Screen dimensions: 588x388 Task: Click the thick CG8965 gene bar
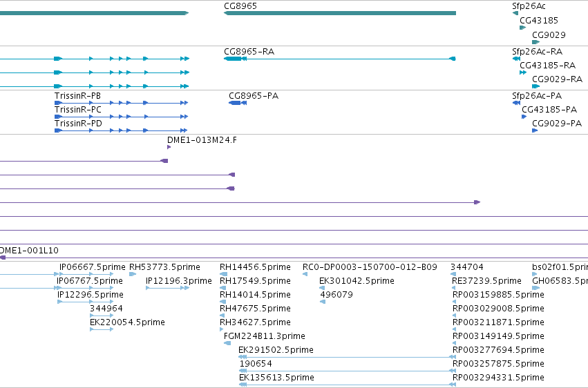coord(340,13)
